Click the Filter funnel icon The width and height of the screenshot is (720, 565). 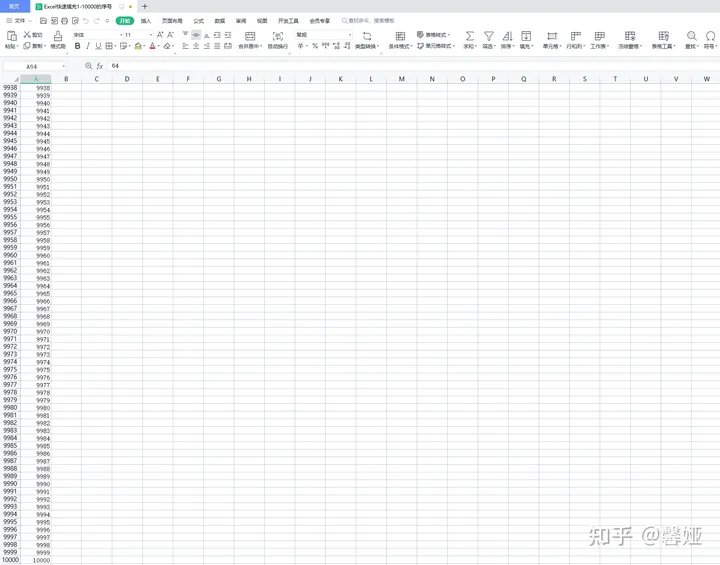[x=489, y=36]
